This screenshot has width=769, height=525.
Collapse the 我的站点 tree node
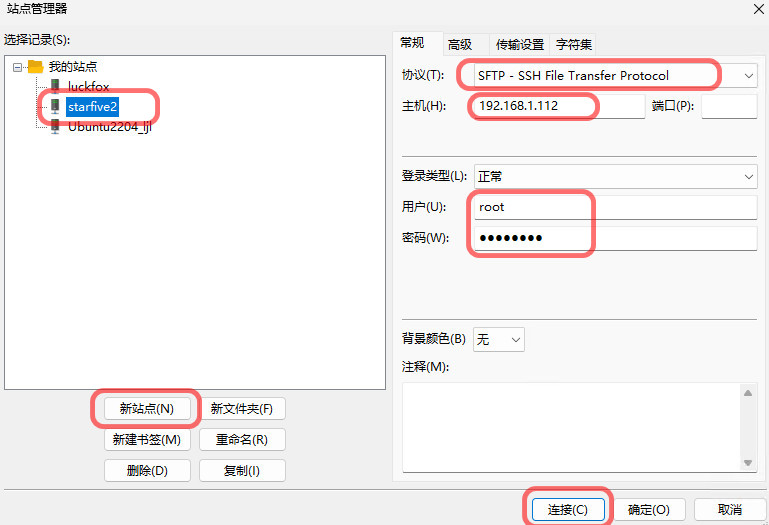tap(18, 67)
